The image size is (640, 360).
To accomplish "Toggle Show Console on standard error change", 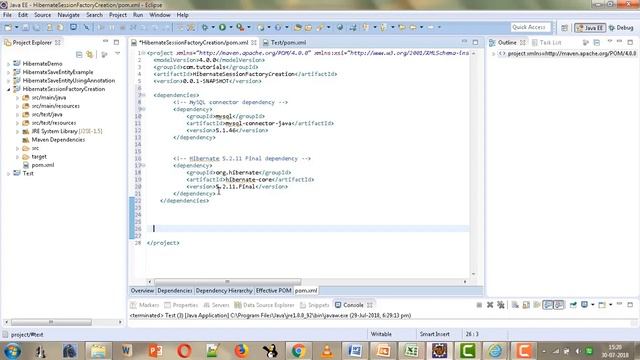I will pos(559,305).
